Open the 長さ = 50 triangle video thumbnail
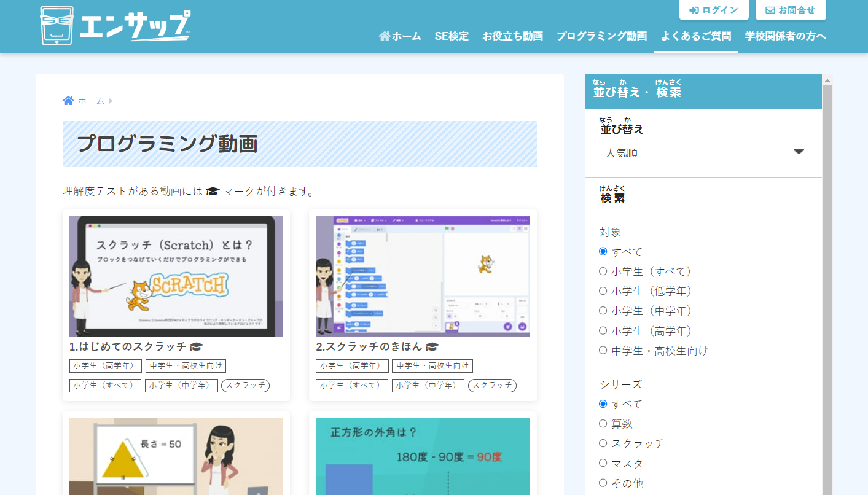The height and width of the screenshot is (495, 868). click(x=176, y=456)
